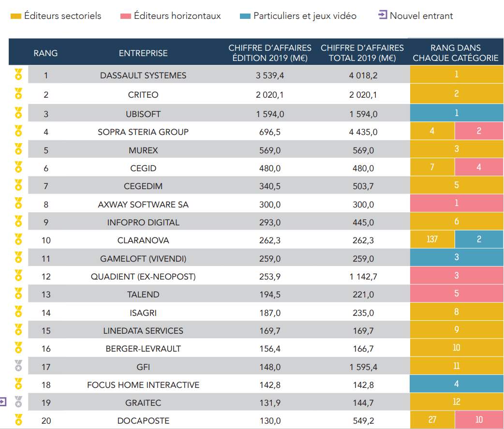Click the company name AXWAY SOFTWARE SA
The width and height of the screenshot is (504, 429).
pos(143,205)
